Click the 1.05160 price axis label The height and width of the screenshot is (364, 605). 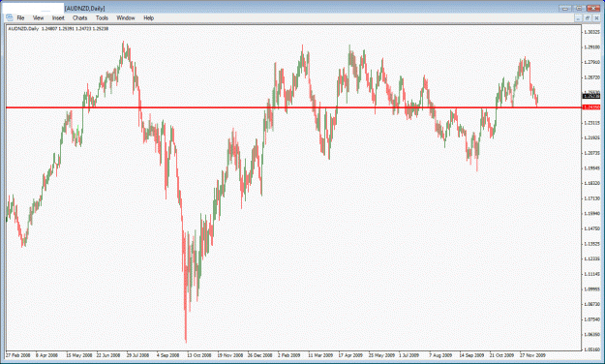coord(591,349)
